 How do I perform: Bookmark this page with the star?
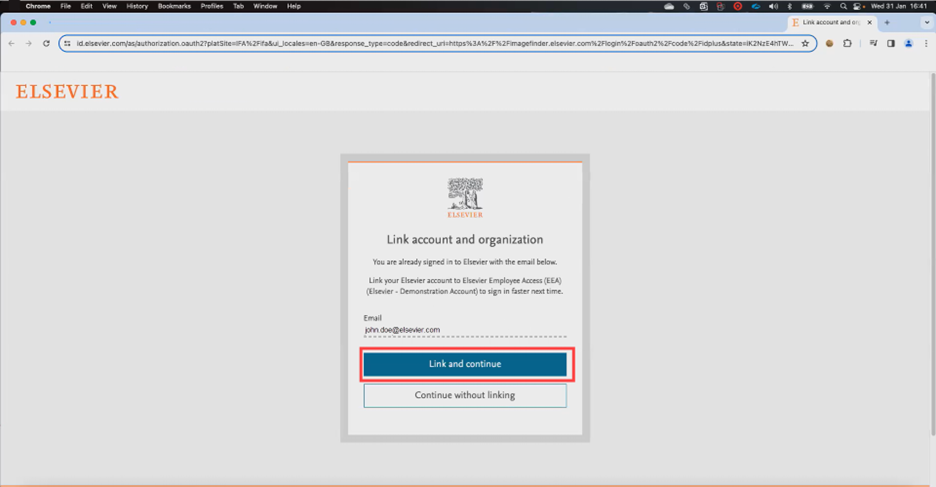pyautogui.click(x=805, y=43)
